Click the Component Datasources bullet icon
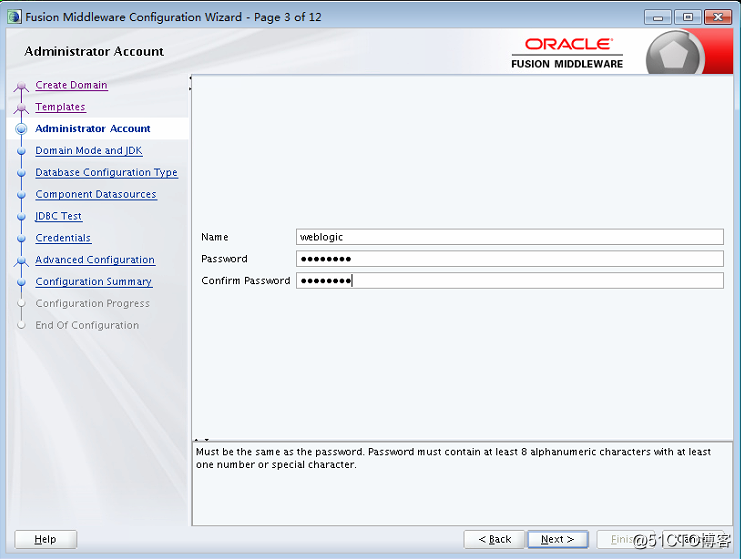741x559 pixels. coord(21,195)
